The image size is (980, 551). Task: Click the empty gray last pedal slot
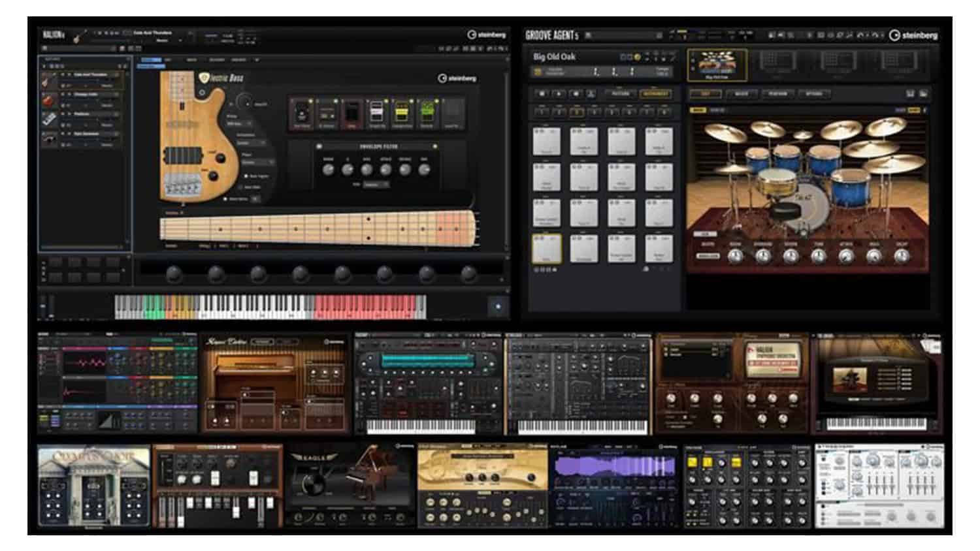click(x=452, y=114)
